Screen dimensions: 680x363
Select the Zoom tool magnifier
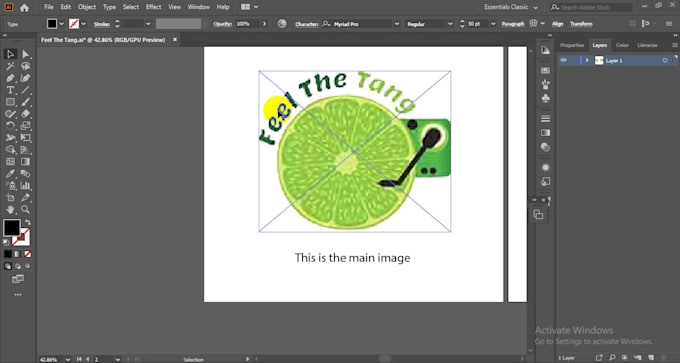tap(26, 209)
